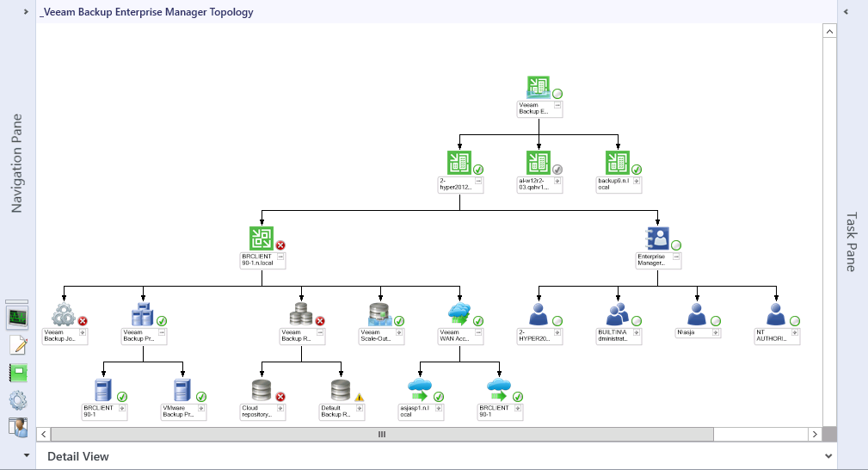Select the Cloud repository database icon

tap(262, 390)
